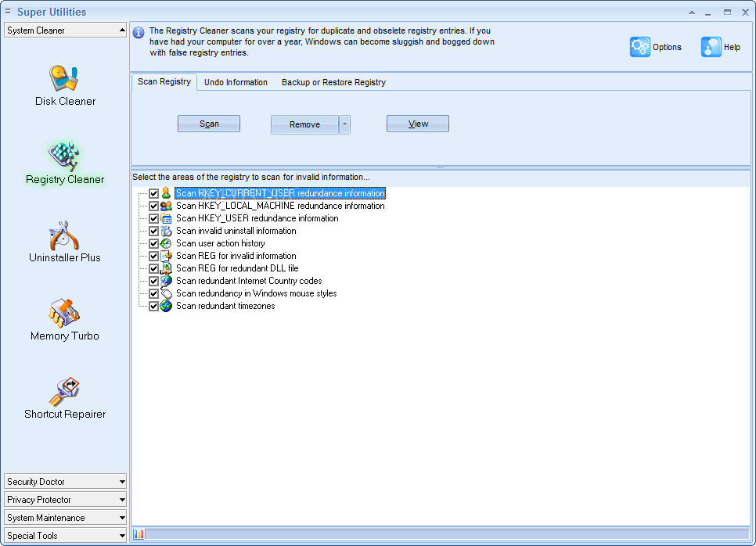Click the HKEY_USER folder icon
This screenshot has height=546, width=756.
166,218
